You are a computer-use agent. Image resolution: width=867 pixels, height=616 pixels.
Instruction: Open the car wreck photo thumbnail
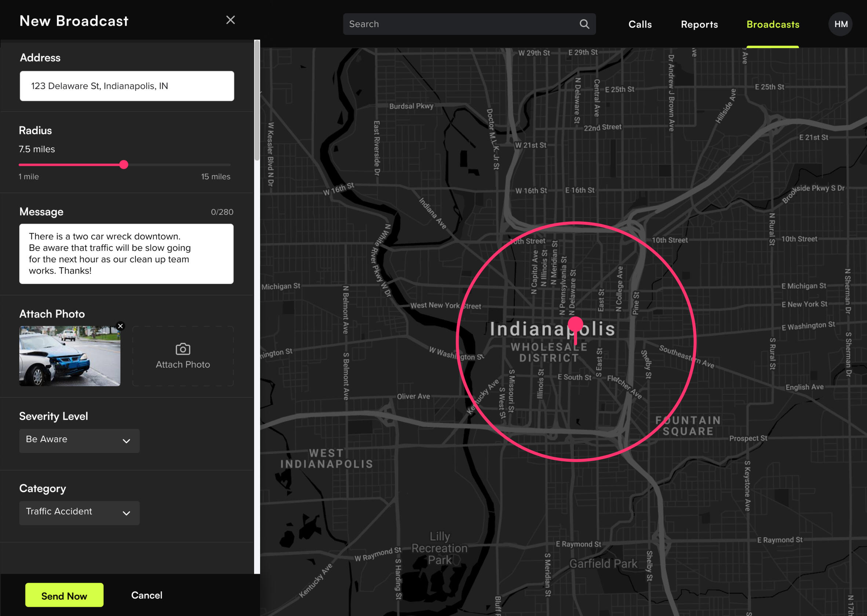(70, 356)
